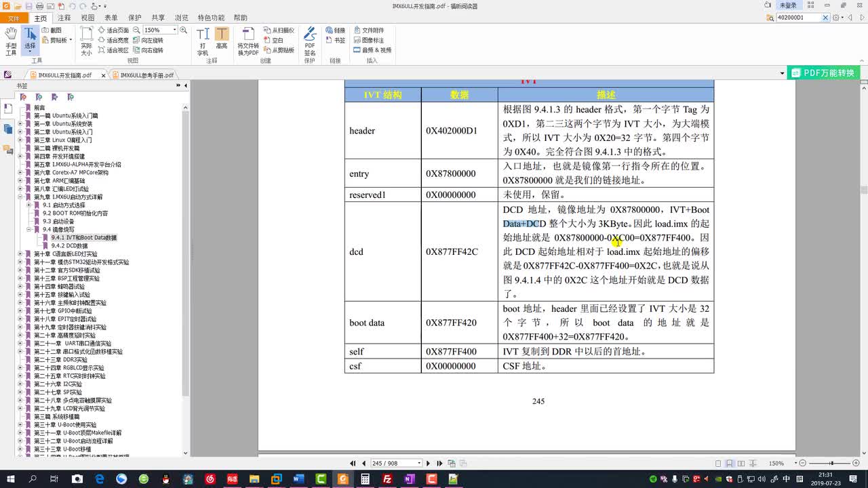
Task: Jump to first page using status bar
Action: click(353, 464)
